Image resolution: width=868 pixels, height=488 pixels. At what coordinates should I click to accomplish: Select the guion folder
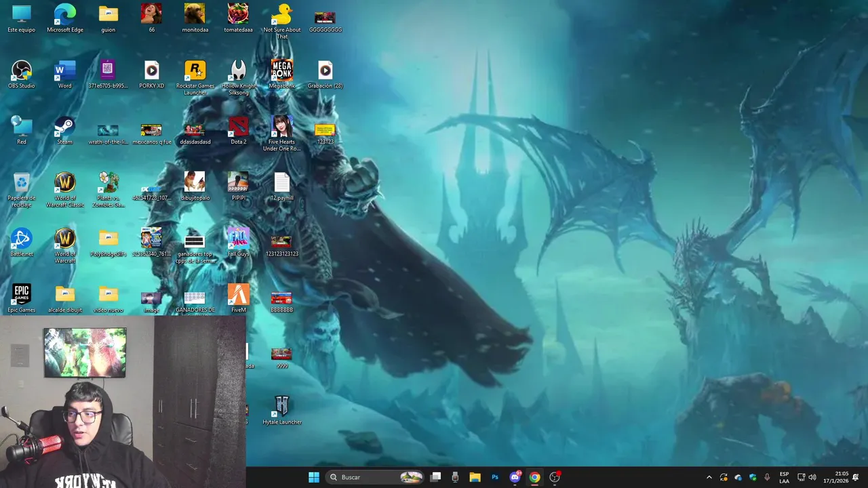(108, 18)
